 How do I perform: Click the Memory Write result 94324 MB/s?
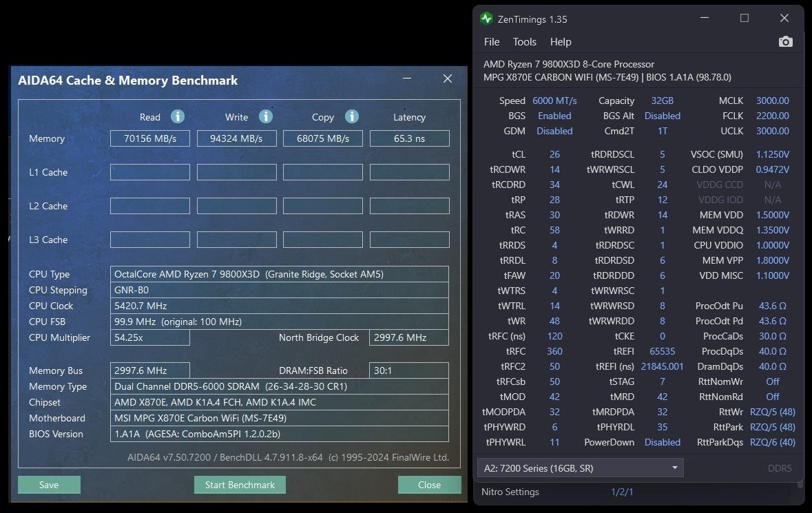point(236,138)
